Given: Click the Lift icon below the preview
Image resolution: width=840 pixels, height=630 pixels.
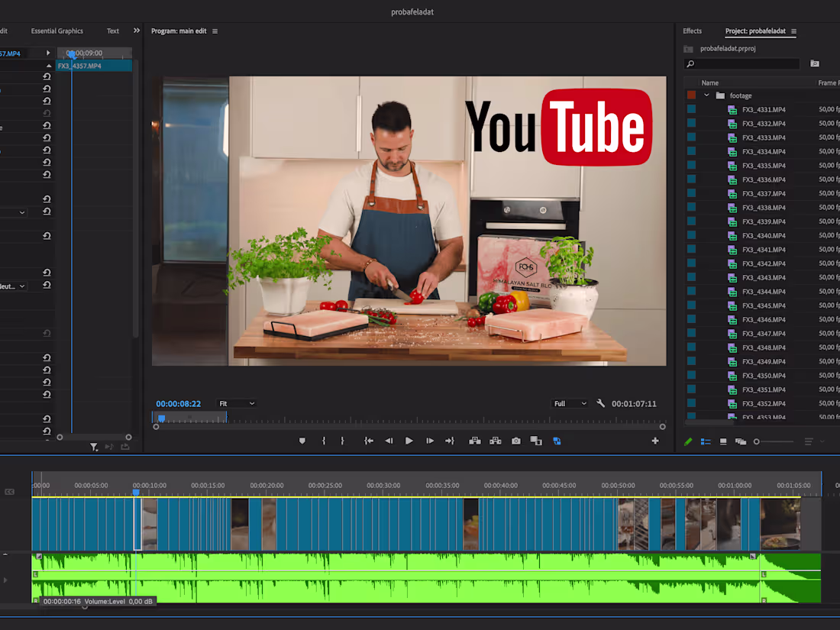Looking at the screenshot, I should pyautogui.click(x=473, y=441).
